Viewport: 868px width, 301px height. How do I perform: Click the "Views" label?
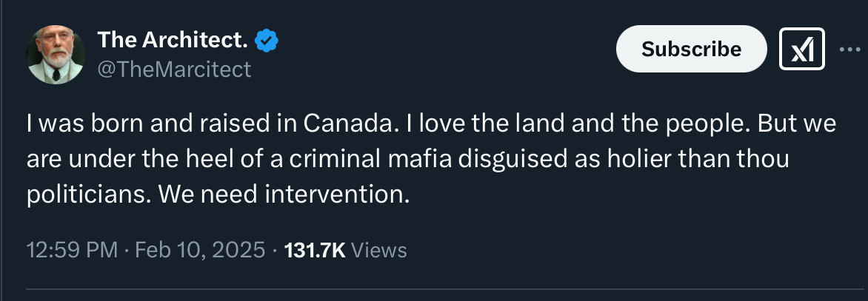click(378, 250)
